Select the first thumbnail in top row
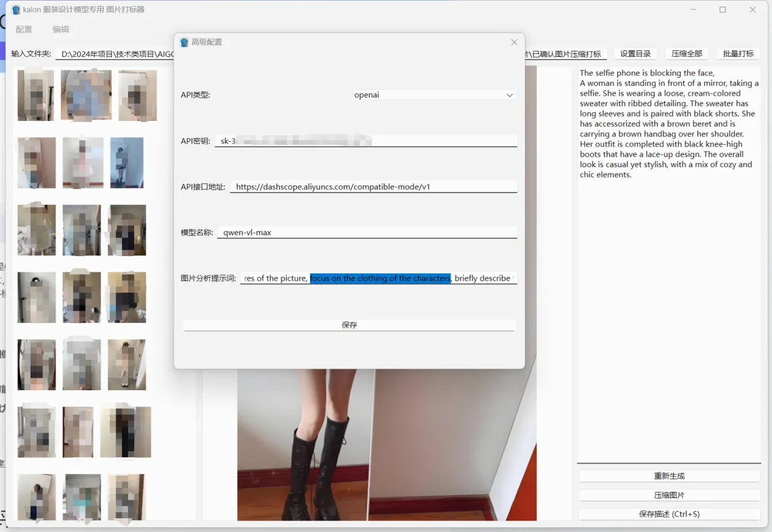The height and width of the screenshot is (532, 772). (35, 95)
